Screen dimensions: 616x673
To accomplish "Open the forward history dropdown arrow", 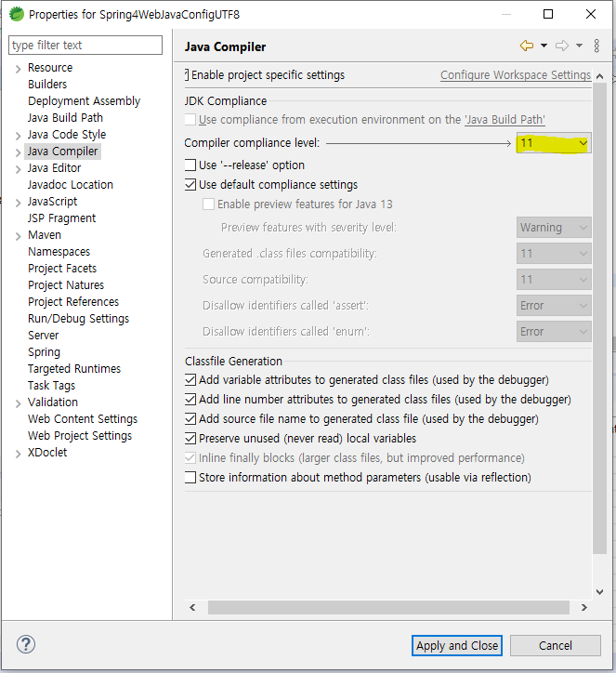I will tap(579, 46).
